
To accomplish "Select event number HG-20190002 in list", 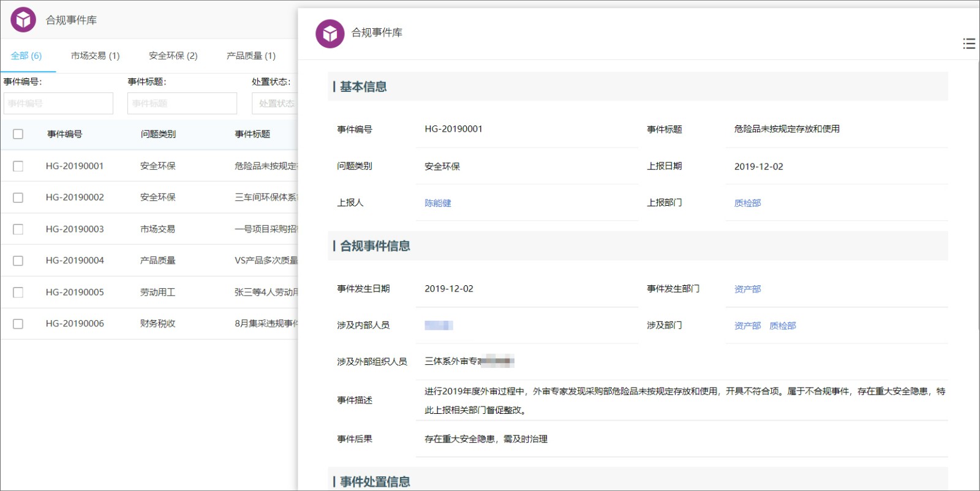I will coord(75,197).
